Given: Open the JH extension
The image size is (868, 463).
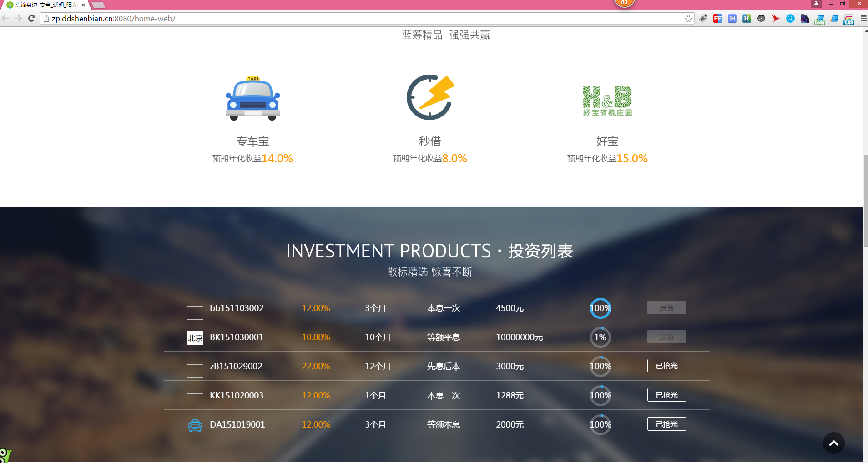Looking at the screenshot, I should (x=732, y=19).
